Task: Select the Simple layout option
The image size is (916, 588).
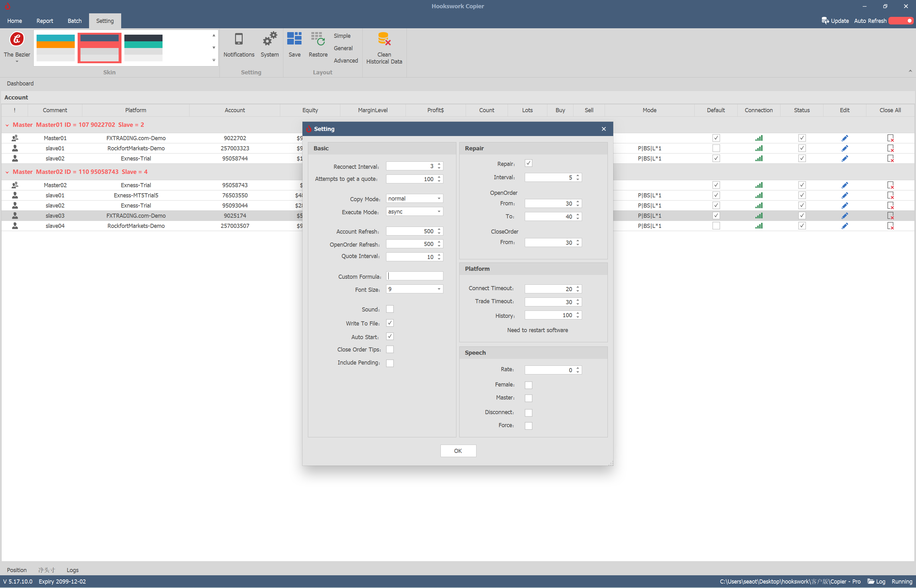Action: tap(342, 36)
